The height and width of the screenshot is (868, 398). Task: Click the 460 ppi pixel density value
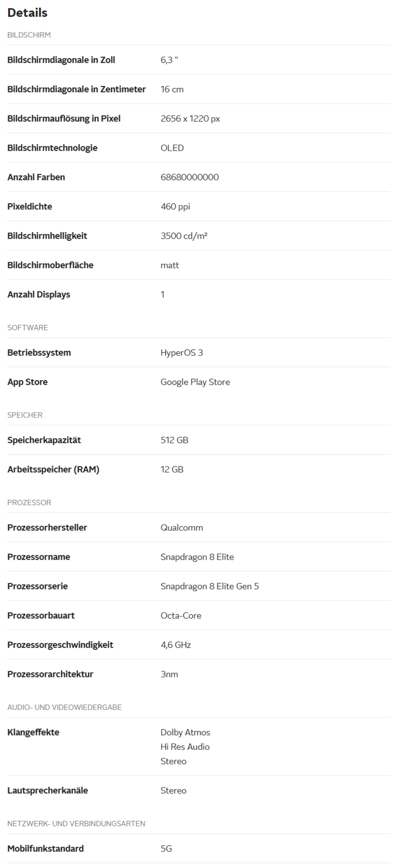175,206
